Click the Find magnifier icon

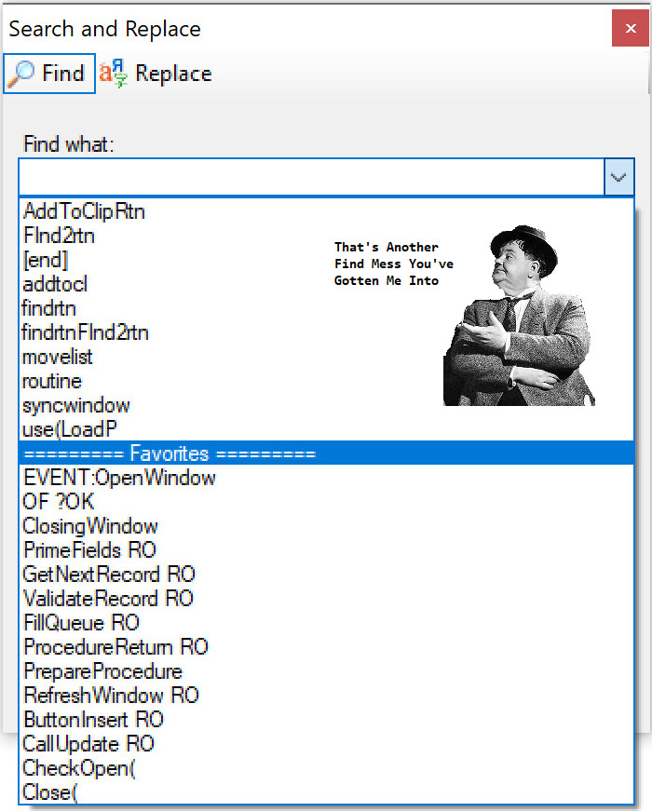(20, 74)
